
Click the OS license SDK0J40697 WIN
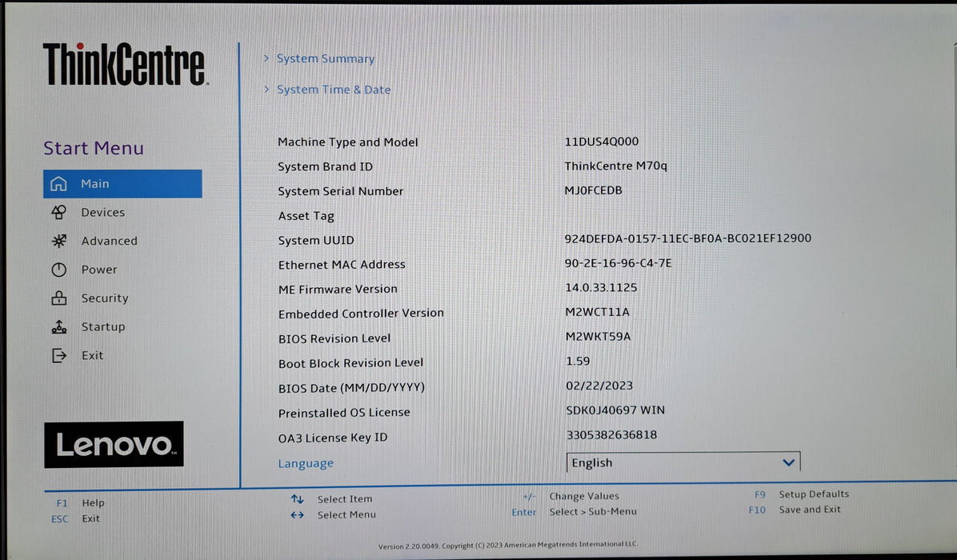[x=615, y=410]
